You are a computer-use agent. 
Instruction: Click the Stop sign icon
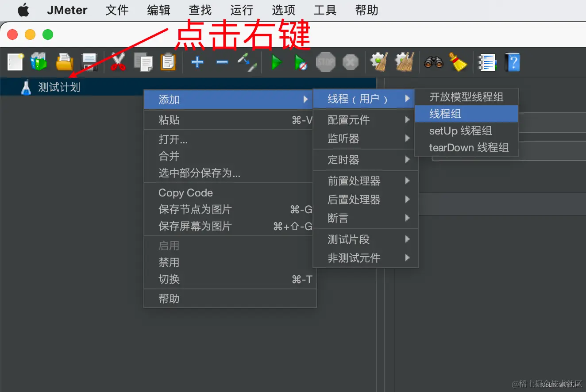point(326,62)
